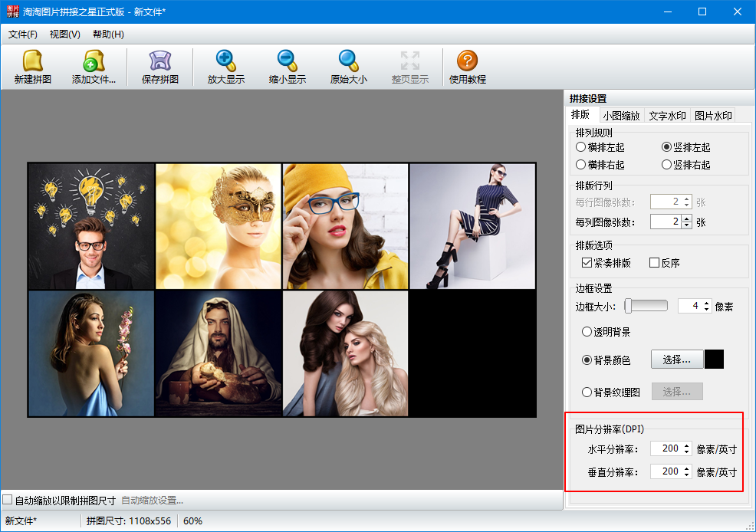Increase 每行图像张数 spinner value
Viewport: 756px width, 532px height.
click(x=687, y=199)
